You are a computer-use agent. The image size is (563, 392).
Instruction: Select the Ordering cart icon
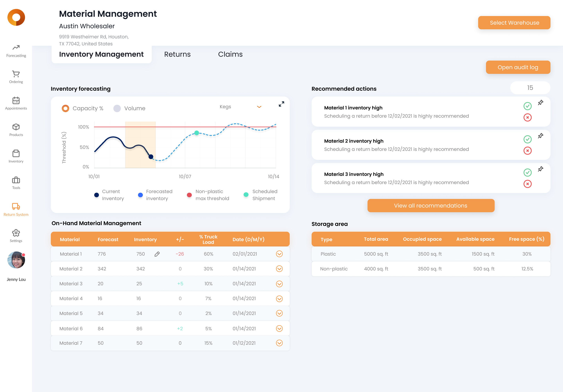pos(16,76)
